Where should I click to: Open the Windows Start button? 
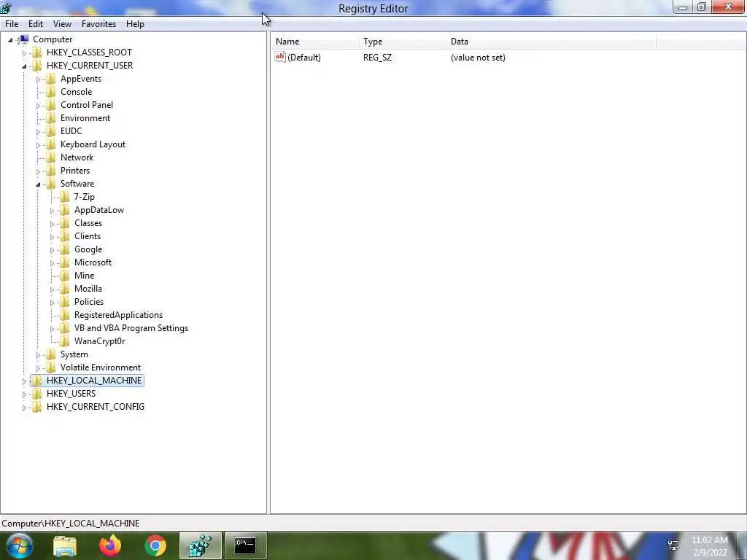(19, 545)
